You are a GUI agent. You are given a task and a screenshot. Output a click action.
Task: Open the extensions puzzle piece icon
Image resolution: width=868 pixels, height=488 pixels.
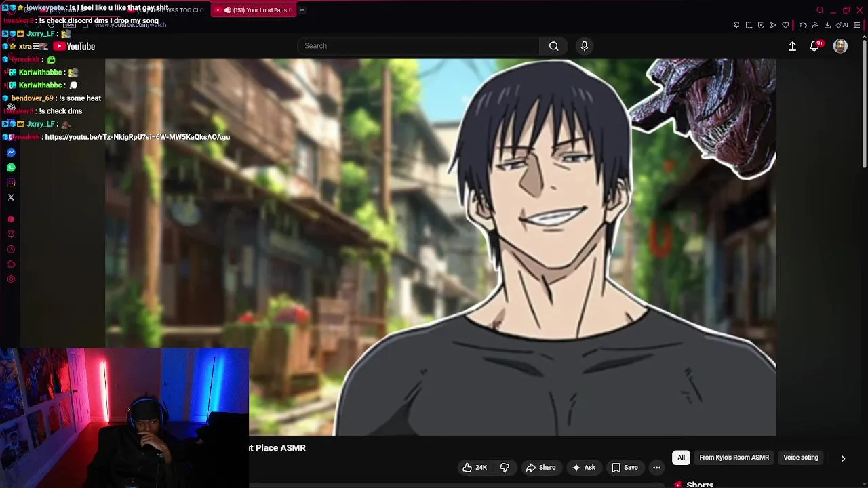coord(803,25)
